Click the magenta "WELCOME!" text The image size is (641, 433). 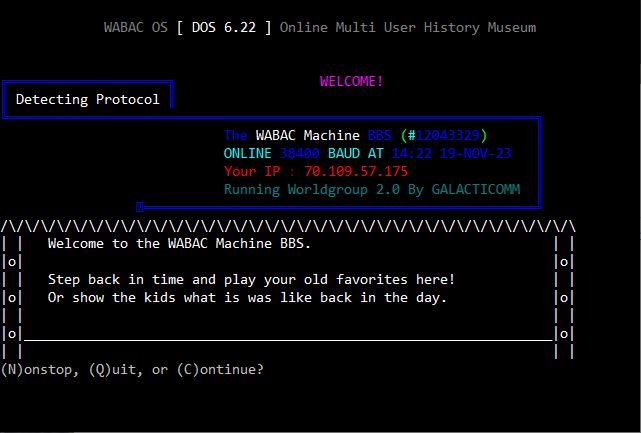pyautogui.click(x=352, y=81)
